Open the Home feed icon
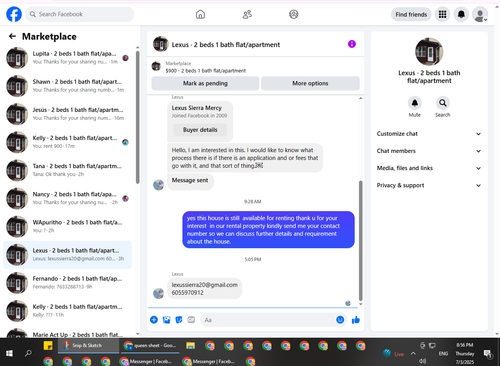500x366 pixels. point(200,14)
